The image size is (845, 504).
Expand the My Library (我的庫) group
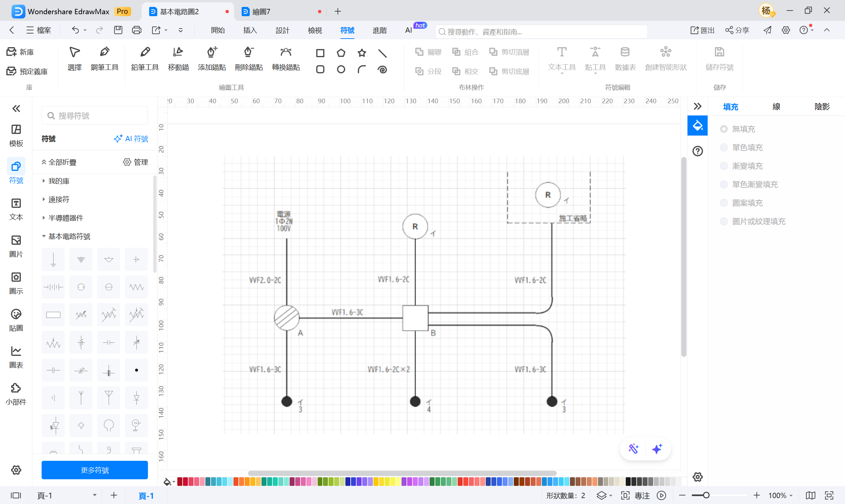pyautogui.click(x=58, y=181)
